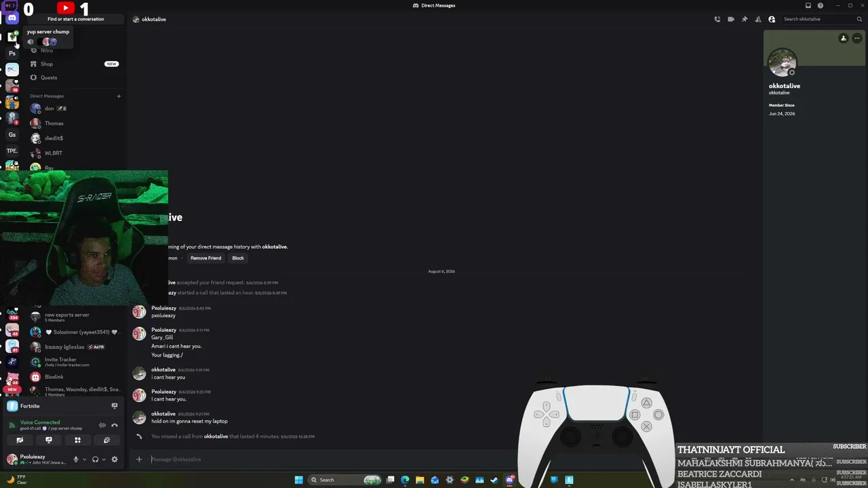
Task: Open the Gs server
Action: 12,135
